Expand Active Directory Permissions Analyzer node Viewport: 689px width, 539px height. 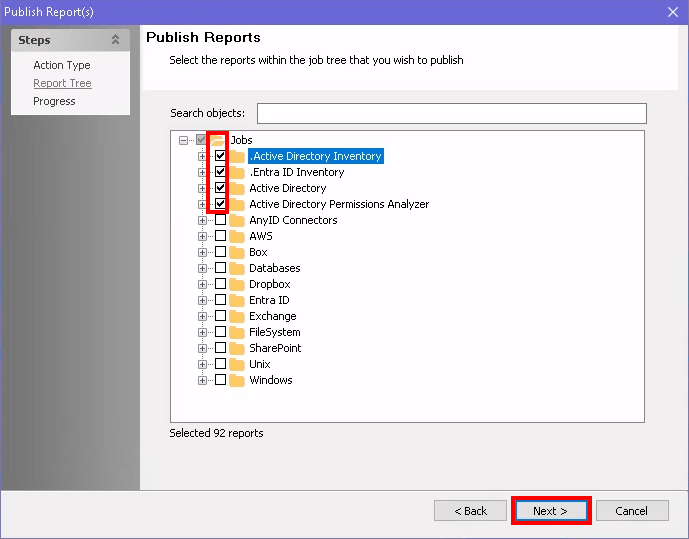[x=202, y=204]
